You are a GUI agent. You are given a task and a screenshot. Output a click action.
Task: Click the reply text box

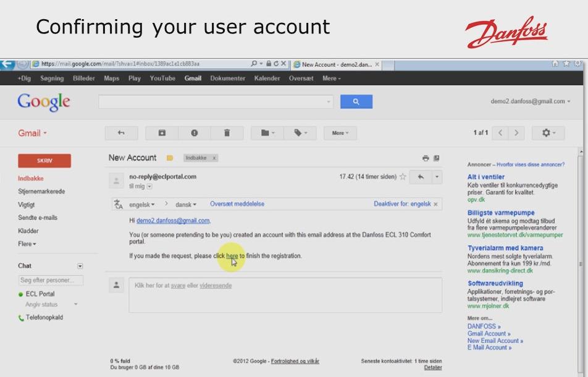pos(285,295)
